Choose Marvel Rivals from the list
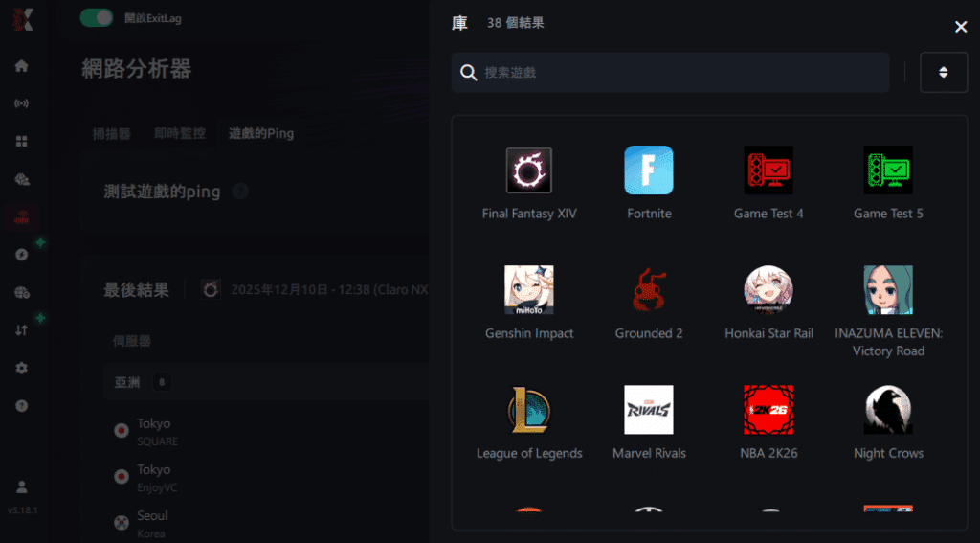This screenshot has height=543, width=980. point(649,410)
